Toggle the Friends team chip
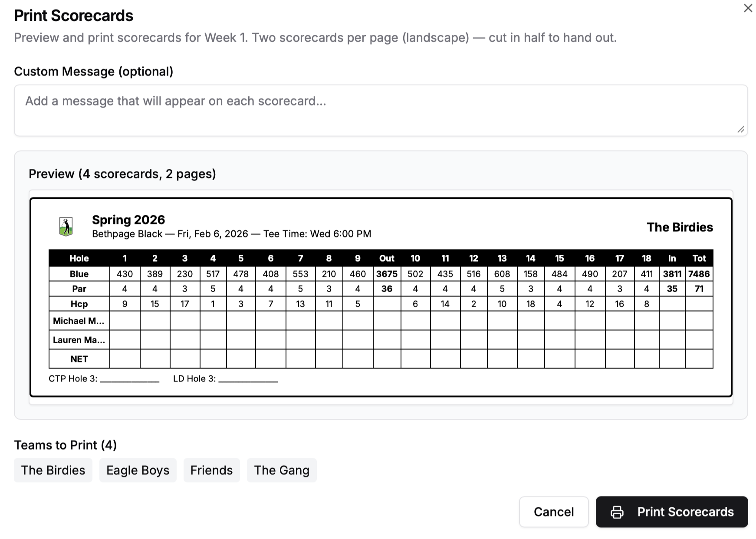The height and width of the screenshot is (539, 756). point(211,470)
